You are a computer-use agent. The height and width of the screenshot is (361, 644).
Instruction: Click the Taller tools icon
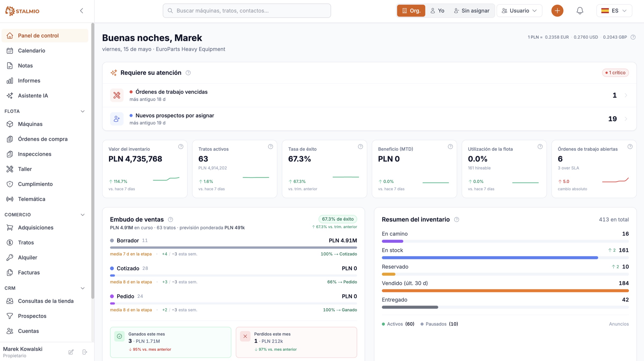[x=10, y=169]
